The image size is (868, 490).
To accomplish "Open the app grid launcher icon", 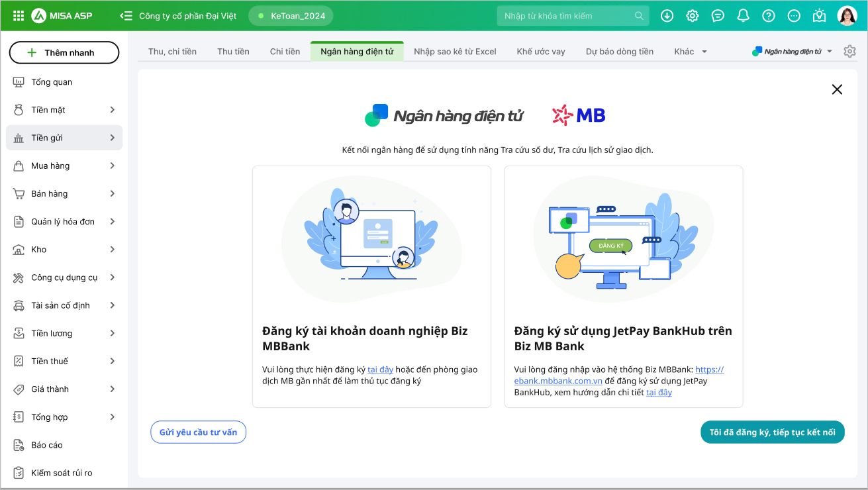I will point(19,16).
